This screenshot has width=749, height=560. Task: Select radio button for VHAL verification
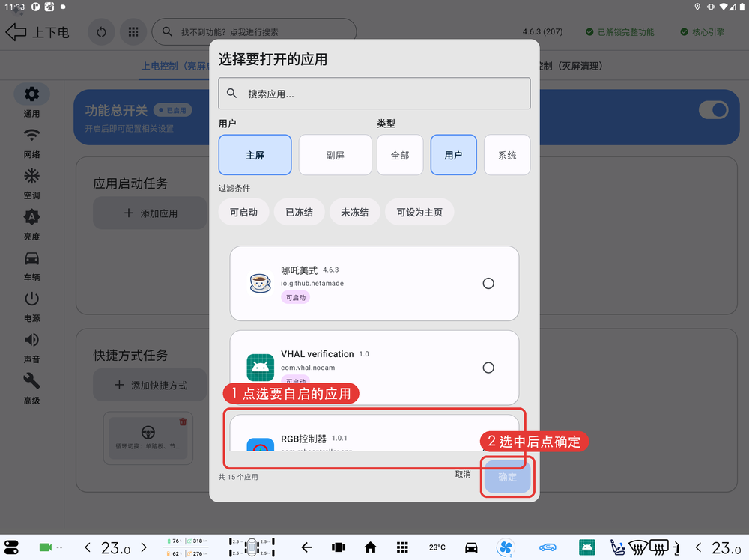(x=488, y=368)
